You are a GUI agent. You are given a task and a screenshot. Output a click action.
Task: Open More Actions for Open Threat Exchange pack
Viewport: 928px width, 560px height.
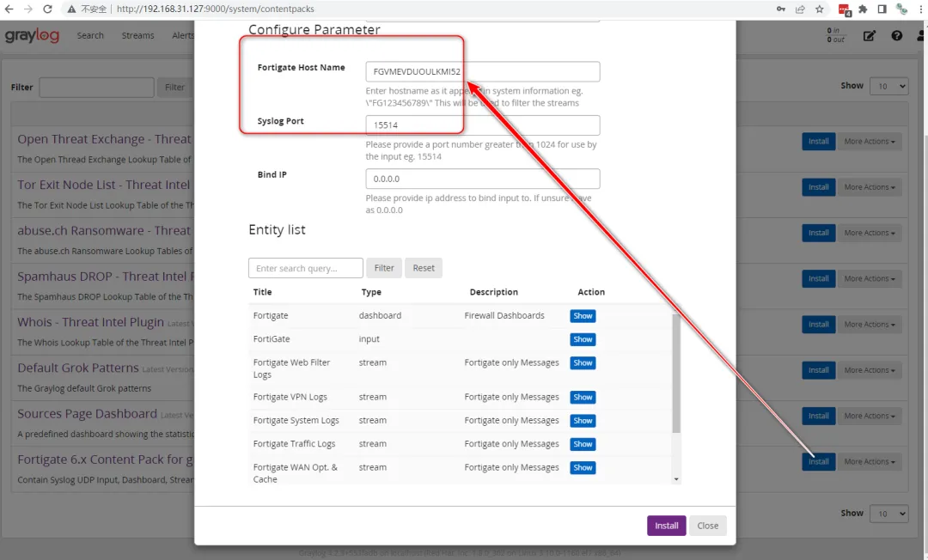pyautogui.click(x=870, y=142)
